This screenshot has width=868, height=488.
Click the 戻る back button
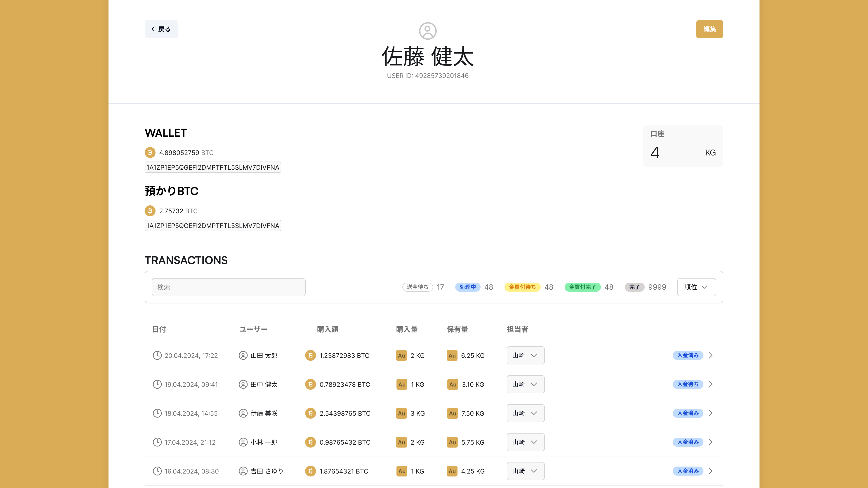coord(161,29)
